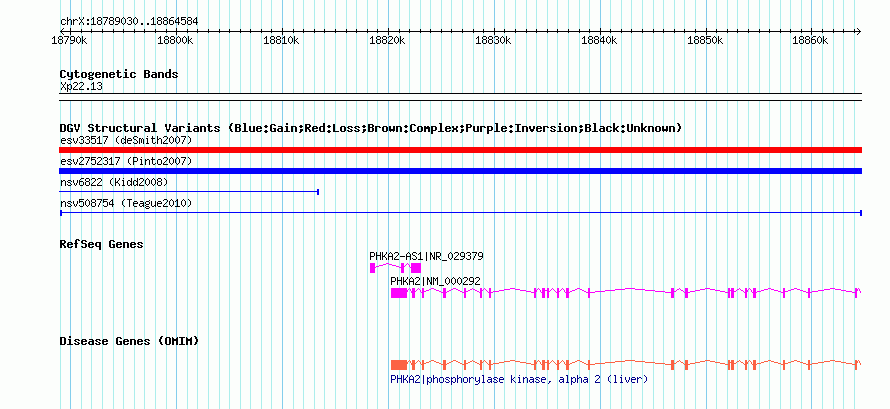Viewport: 890px width, 409px height.
Task: Click the Disease Genes (OMIM) track title
Action: tap(129, 341)
